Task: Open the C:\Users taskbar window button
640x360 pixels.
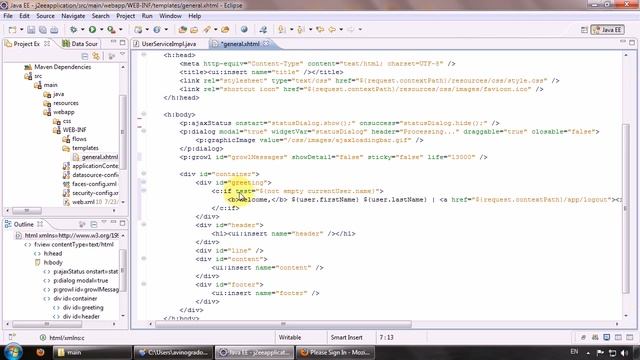Action: tap(173, 352)
